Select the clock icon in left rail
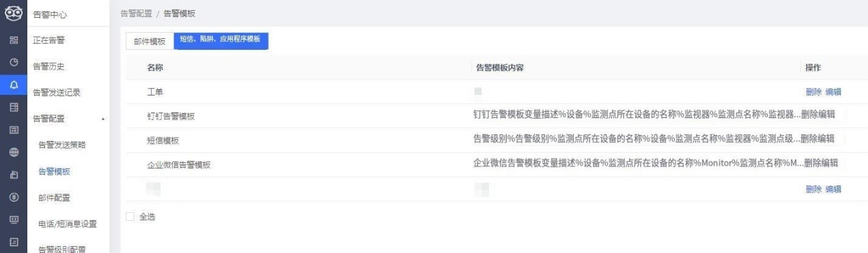868x253 pixels. point(13,62)
